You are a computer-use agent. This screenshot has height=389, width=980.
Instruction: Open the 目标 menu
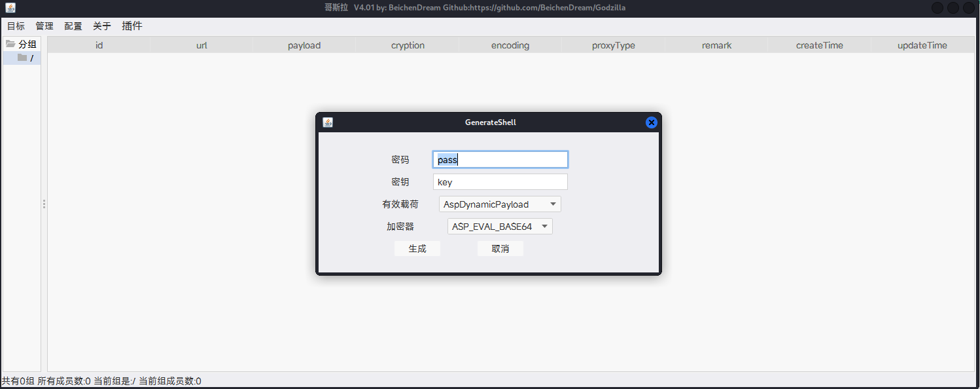(x=16, y=26)
